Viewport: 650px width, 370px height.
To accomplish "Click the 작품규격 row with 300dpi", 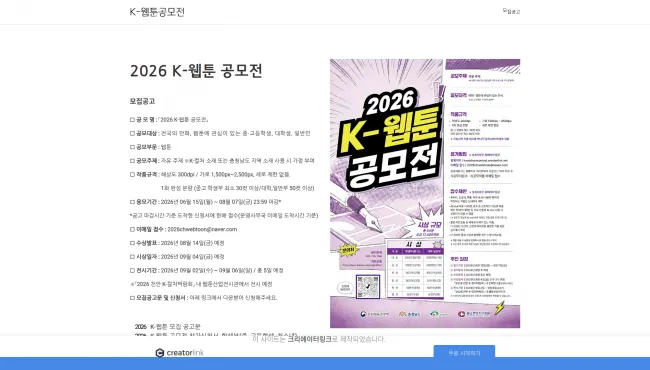I will click(210, 174).
